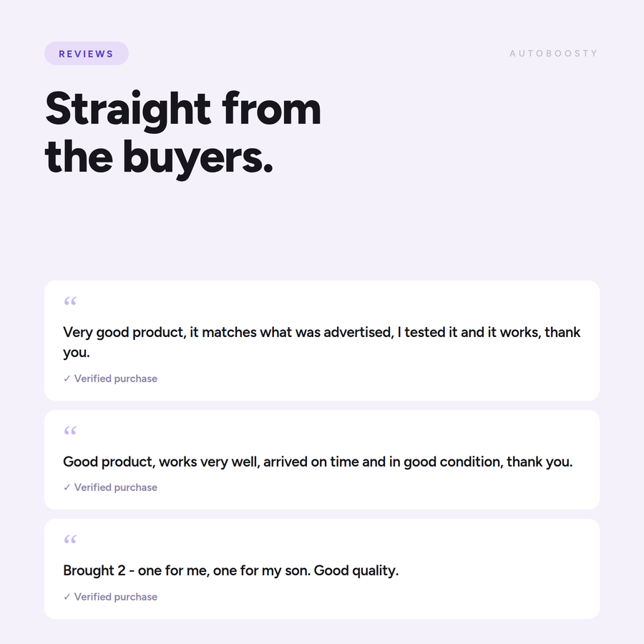Screen dimensions: 644x644
Task: Click Verified purchase label in first card
Action: pyautogui.click(x=115, y=379)
